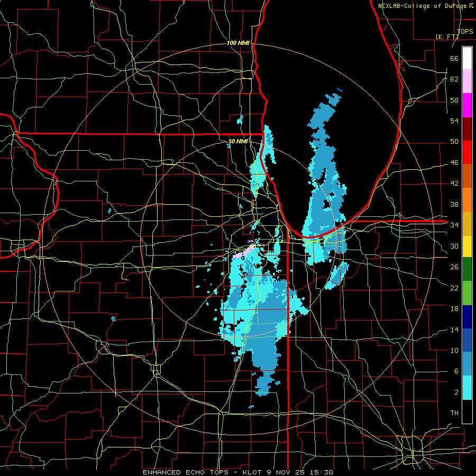The image size is (476, 476).
Task: Click the '14' legend scale label
Action: coord(454,329)
